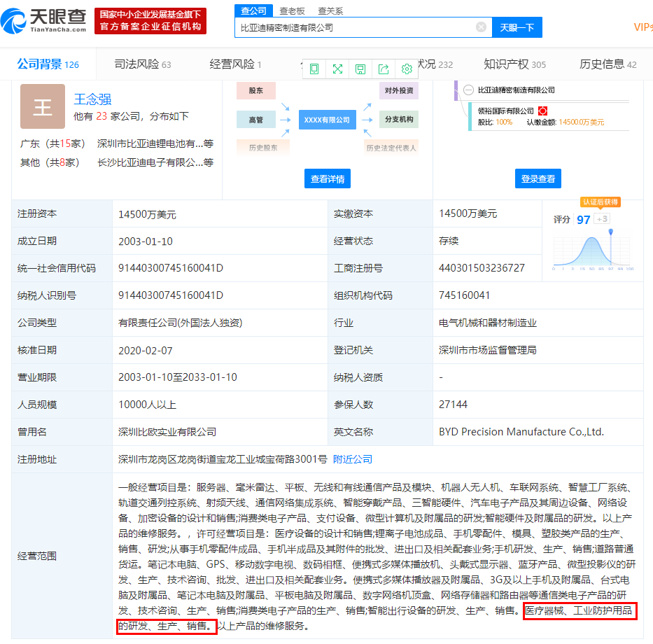653x644 pixels.
Task: Open the red target icon beside 领裕国际有限公司
Action: 542,111
